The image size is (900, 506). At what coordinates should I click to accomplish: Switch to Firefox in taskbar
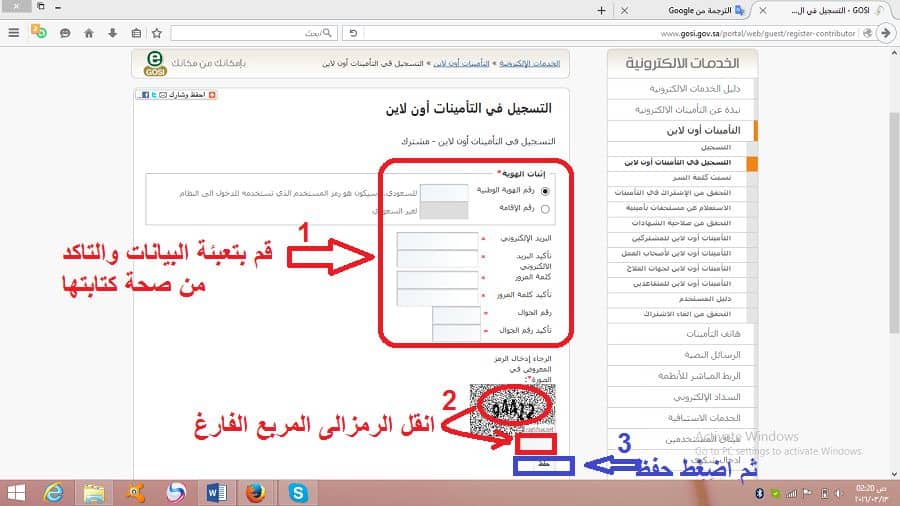[x=256, y=493]
